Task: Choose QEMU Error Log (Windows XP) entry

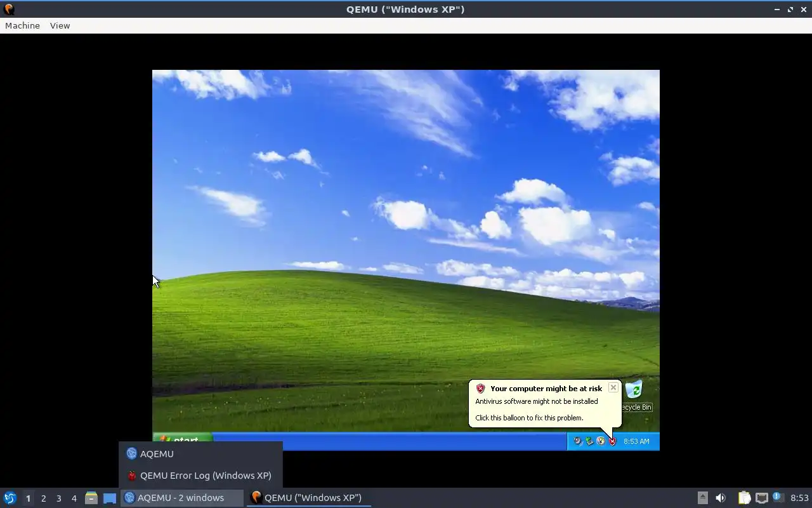Action: [x=200, y=475]
